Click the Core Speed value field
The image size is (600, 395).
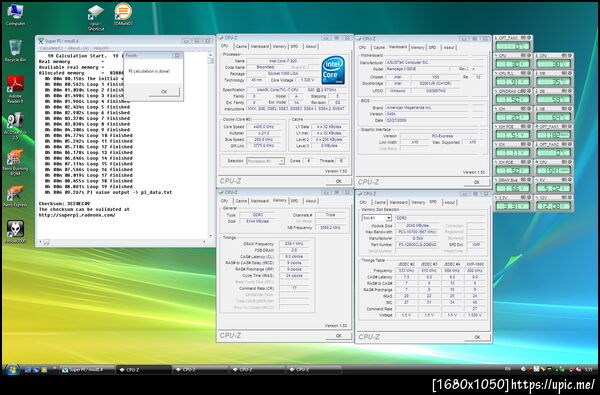pos(264,126)
